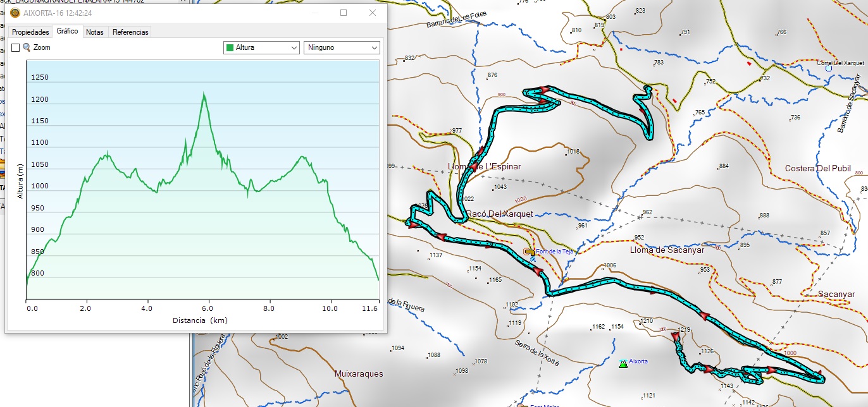Click the Corral Del Xarquet waypoint marker

829,68
